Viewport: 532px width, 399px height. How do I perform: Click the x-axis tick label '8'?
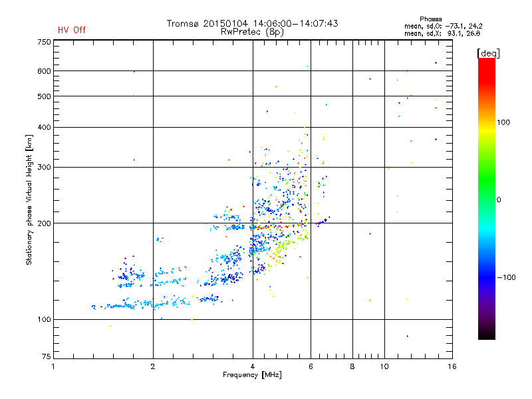[x=352, y=366]
